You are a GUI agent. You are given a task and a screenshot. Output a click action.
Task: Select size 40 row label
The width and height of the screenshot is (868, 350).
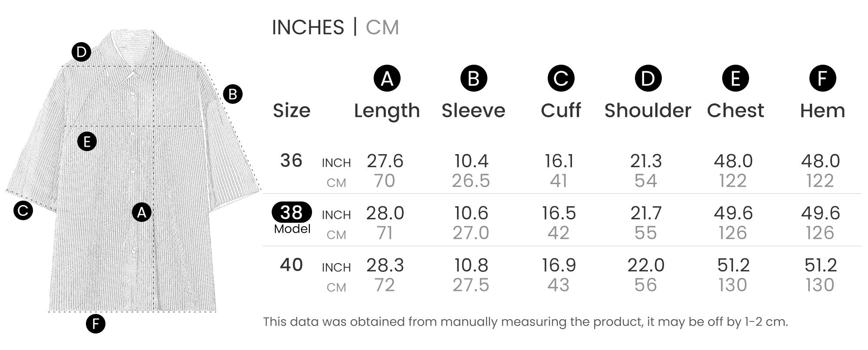point(291,265)
